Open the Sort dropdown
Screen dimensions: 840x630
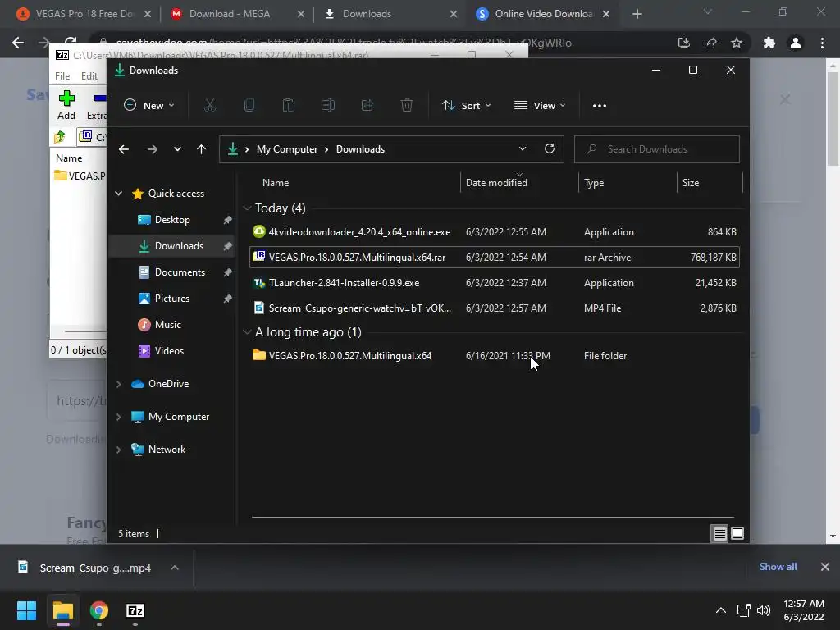click(x=466, y=106)
